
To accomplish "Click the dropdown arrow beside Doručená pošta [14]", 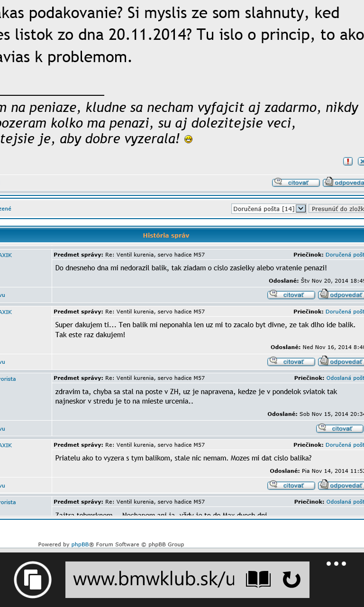I will point(301,209).
